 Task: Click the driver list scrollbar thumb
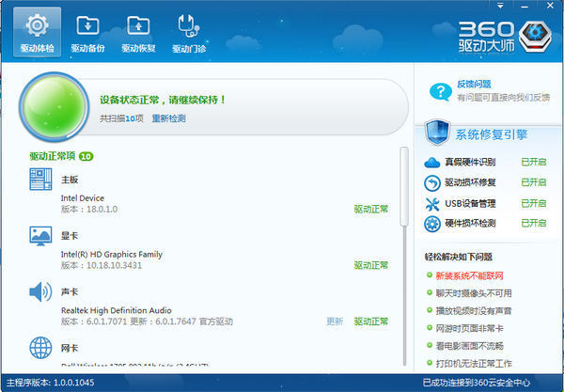tap(404, 186)
